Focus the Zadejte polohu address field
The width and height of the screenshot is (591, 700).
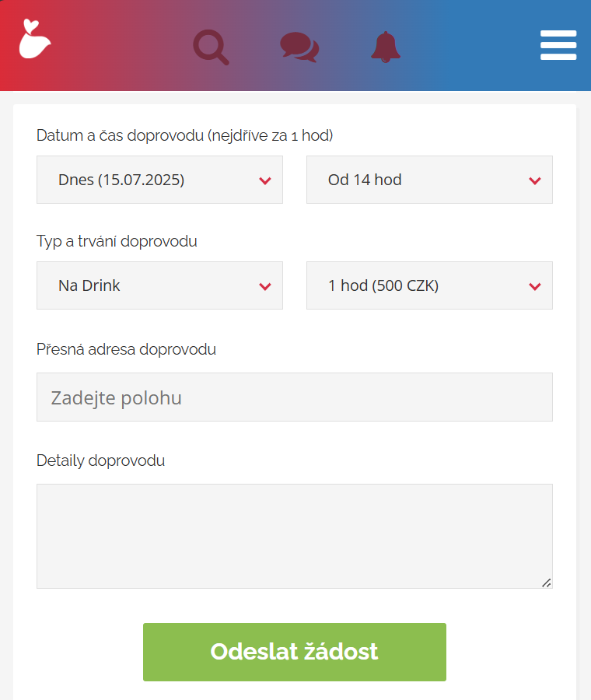295,397
